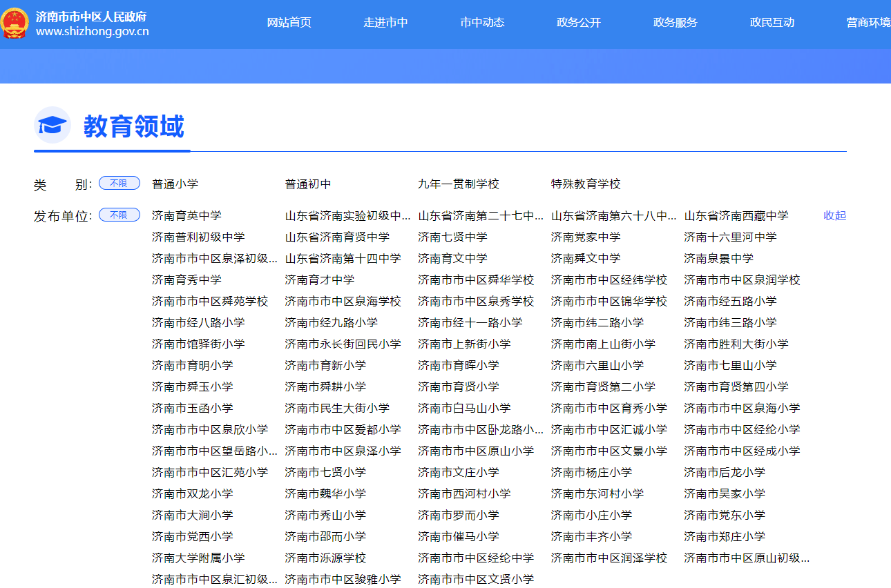The height and width of the screenshot is (588, 891).
Task: Filter by category 九年一贯制学校
Action: click(459, 184)
